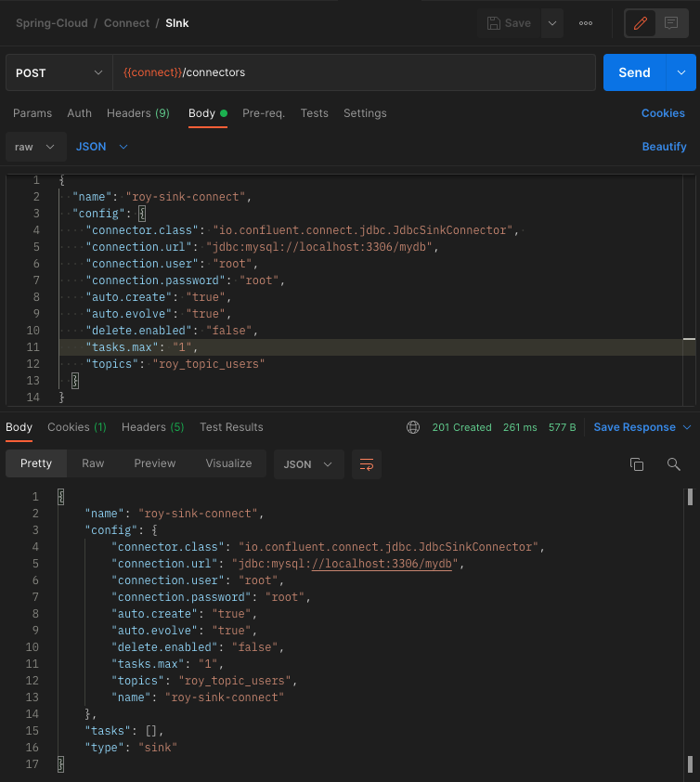Image resolution: width=700 pixels, height=782 pixels.
Task: Click the globe network icon
Action: pos(413,427)
